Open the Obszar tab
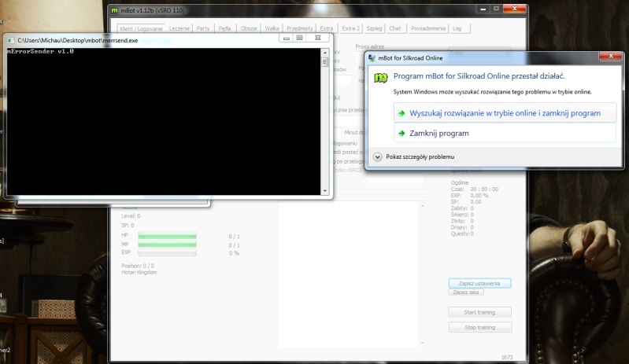Image resolution: width=629 pixels, height=364 pixels. pyautogui.click(x=249, y=28)
